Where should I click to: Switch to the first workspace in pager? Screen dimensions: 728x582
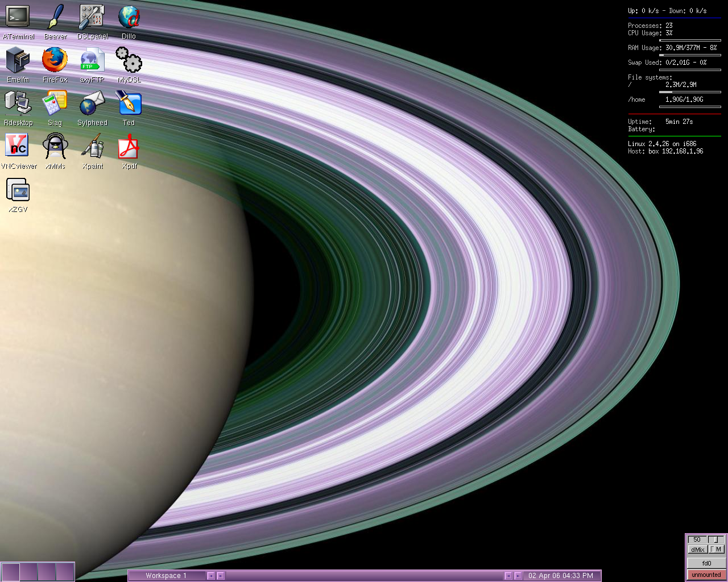pos(11,572)
